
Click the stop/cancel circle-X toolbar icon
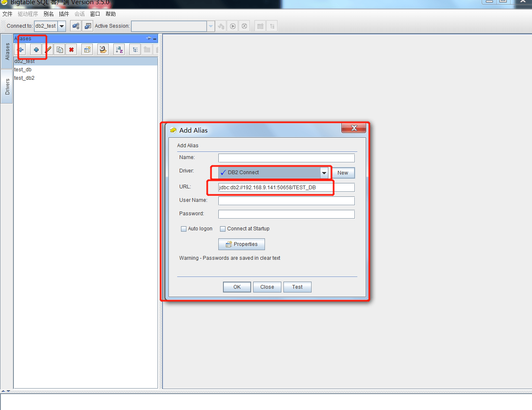(x=244, y=26)
